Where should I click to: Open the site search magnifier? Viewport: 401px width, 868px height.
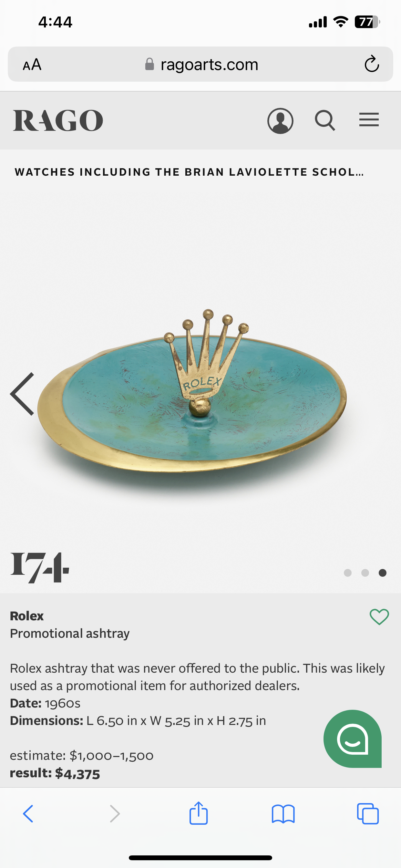[x=325, y=120]
